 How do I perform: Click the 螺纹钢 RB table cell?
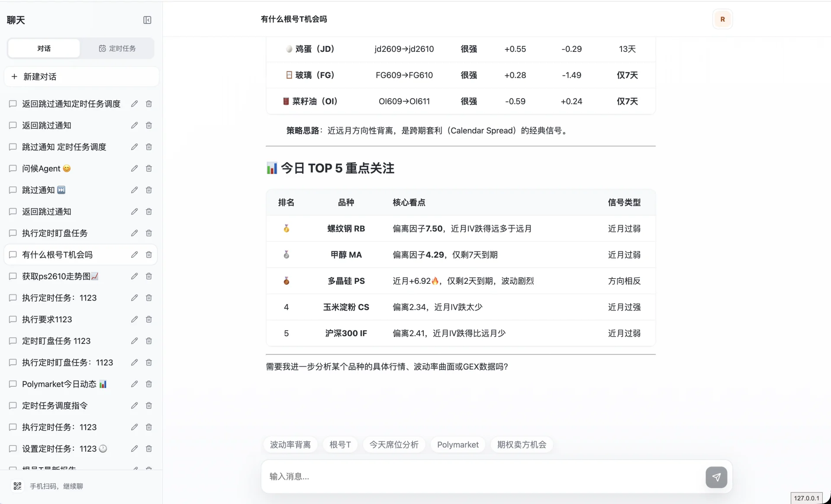pyautogui.click(x=346, y=228)
